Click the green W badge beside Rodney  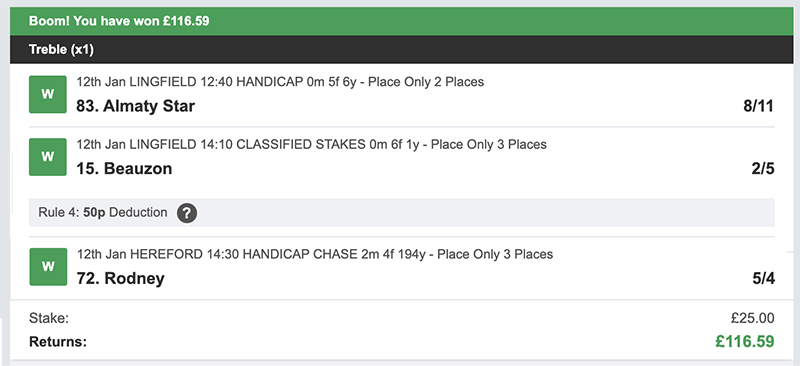pyautogui.click(x=48, y=266)
